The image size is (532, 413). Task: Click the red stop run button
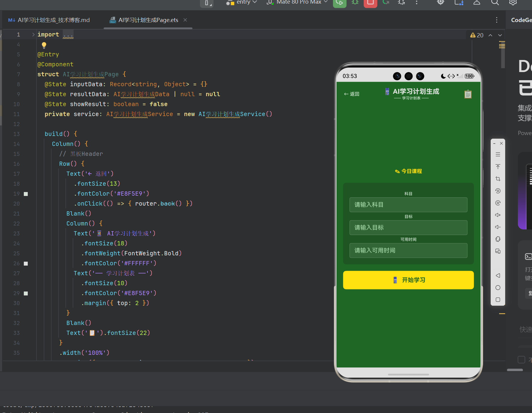point(370,3)
